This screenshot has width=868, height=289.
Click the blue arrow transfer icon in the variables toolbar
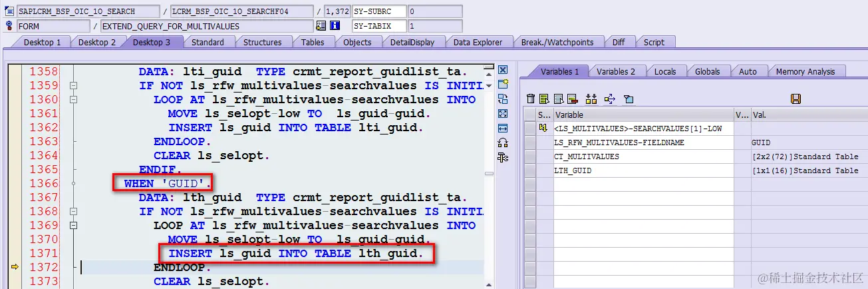(x=610, y=99)
